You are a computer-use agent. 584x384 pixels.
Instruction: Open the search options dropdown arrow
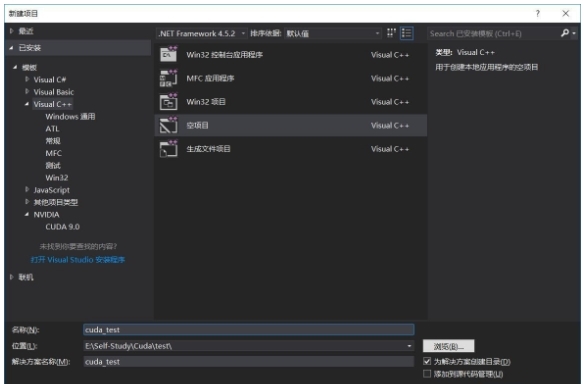coord(574,34)
